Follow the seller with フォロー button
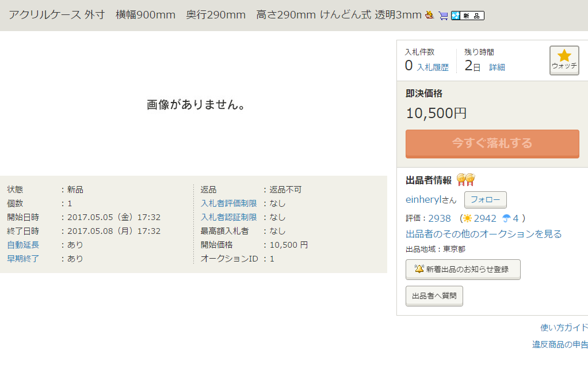Screen dimensions: 588x371 [485, 200]
